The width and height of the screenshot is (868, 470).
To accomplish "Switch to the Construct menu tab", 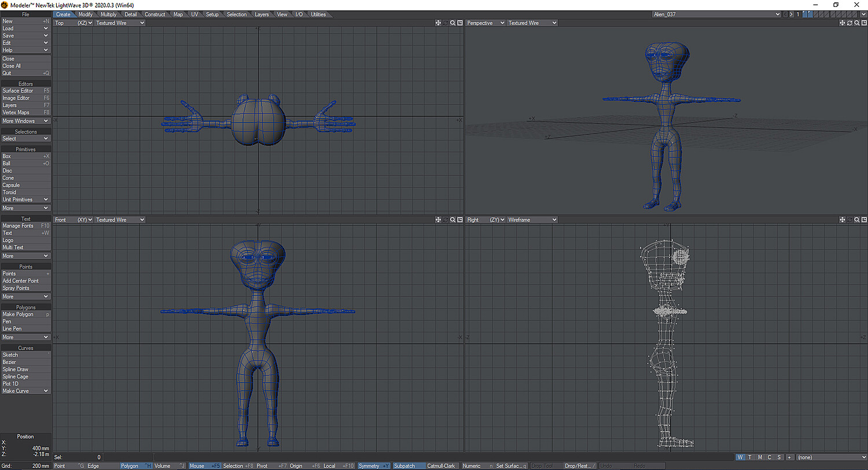I will tap(155, 14).
